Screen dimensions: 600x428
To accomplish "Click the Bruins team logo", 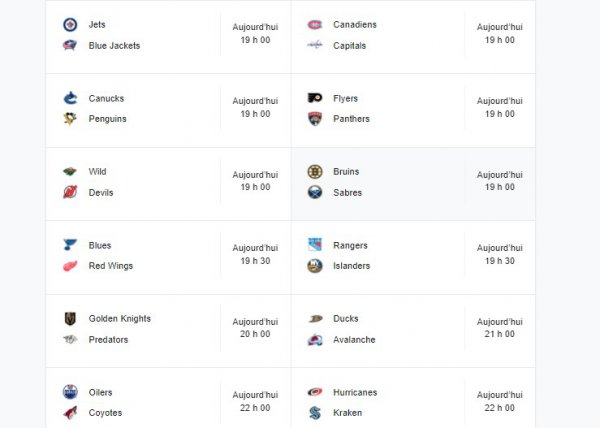I will [314, 172].
